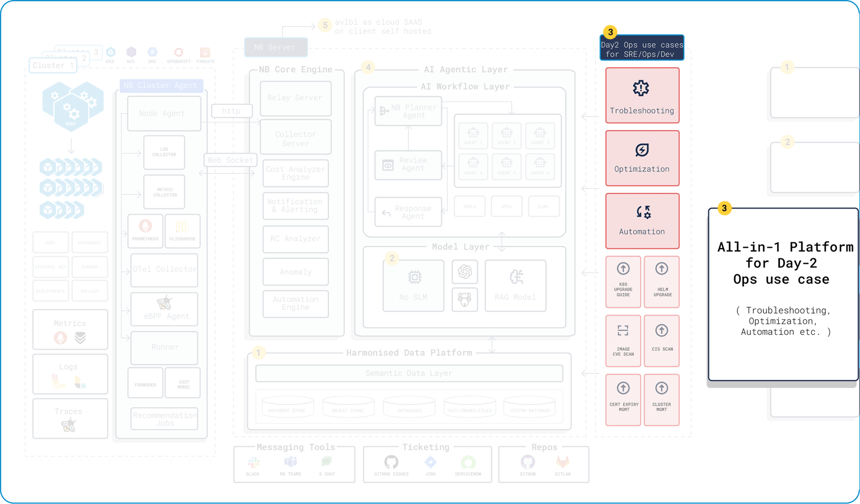Click the Node Agent box

[x=164, y=113]
